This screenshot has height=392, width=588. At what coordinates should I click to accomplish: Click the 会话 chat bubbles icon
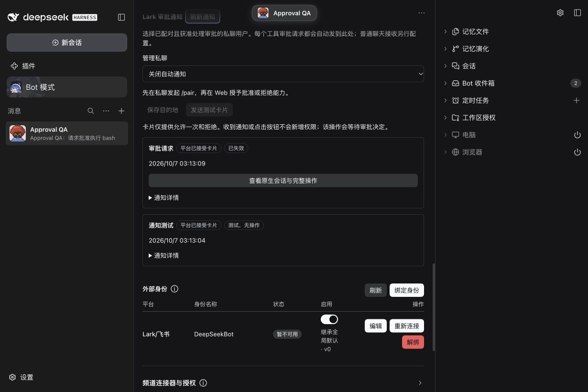[456, 66]
